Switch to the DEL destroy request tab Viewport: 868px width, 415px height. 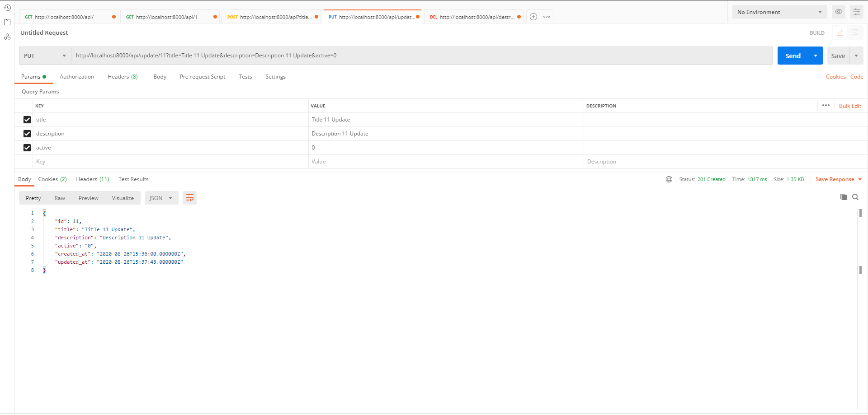(474, 17)
